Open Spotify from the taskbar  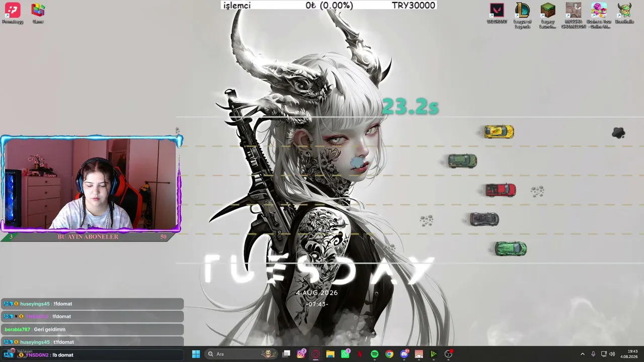coord(374,354)
